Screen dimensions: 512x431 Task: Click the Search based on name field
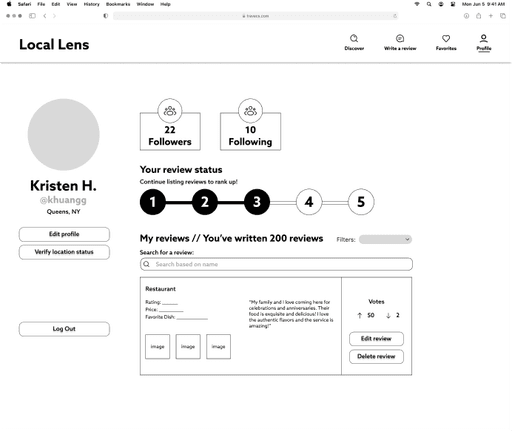(x=276, y=264)
